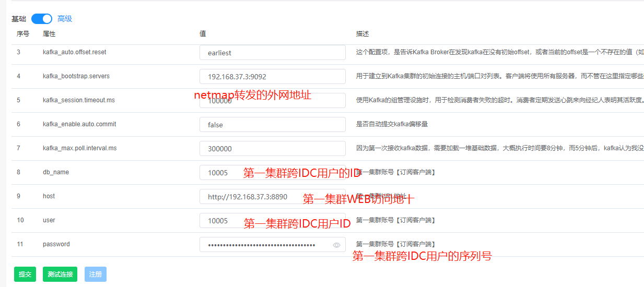
Task: Click the user value input field
Action: (x=220, y=221)
